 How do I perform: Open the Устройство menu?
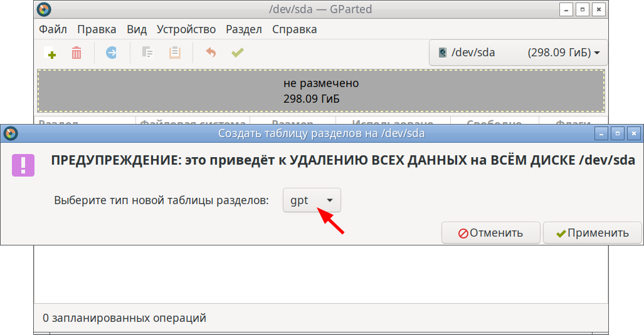[x=186, y=29]
